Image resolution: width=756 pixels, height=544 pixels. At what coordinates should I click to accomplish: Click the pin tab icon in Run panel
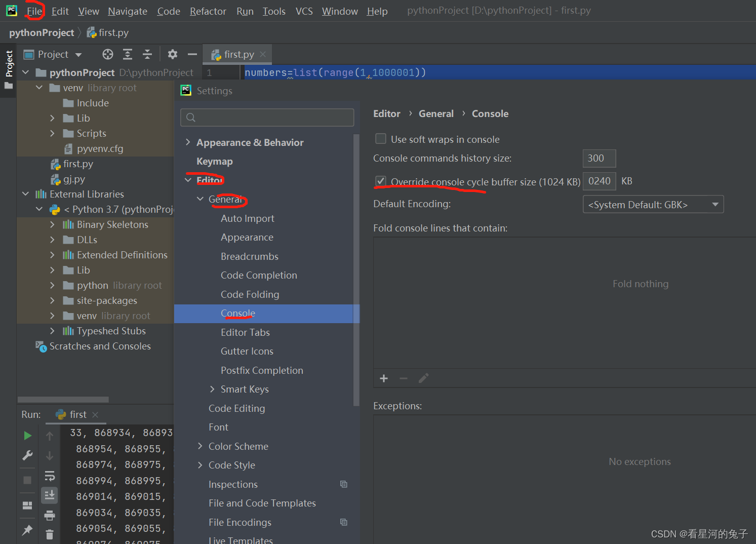tap(27, 530)
